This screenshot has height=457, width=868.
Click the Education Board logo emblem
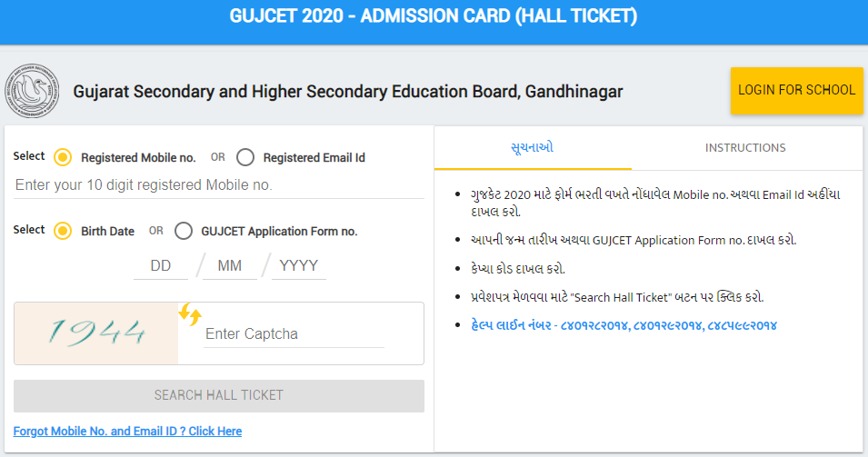(x=32, y=92)
